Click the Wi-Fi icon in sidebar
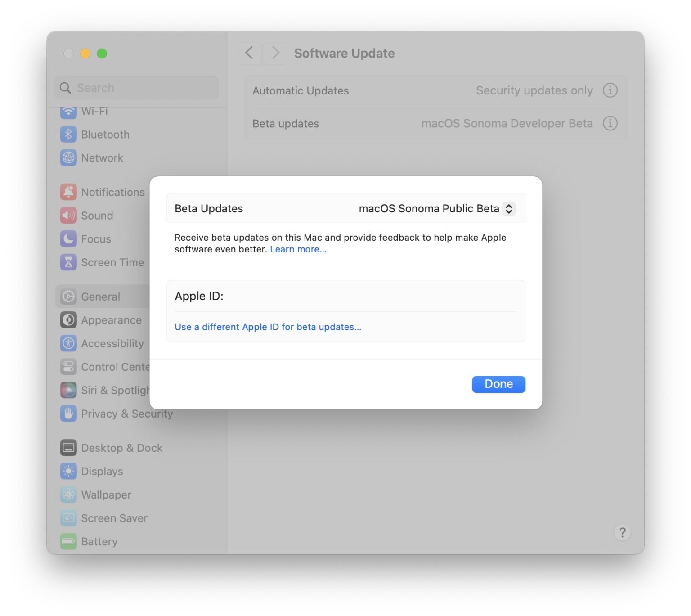This screenshot has height=616, width=691. pyautogui.click(x=68, y=112)
